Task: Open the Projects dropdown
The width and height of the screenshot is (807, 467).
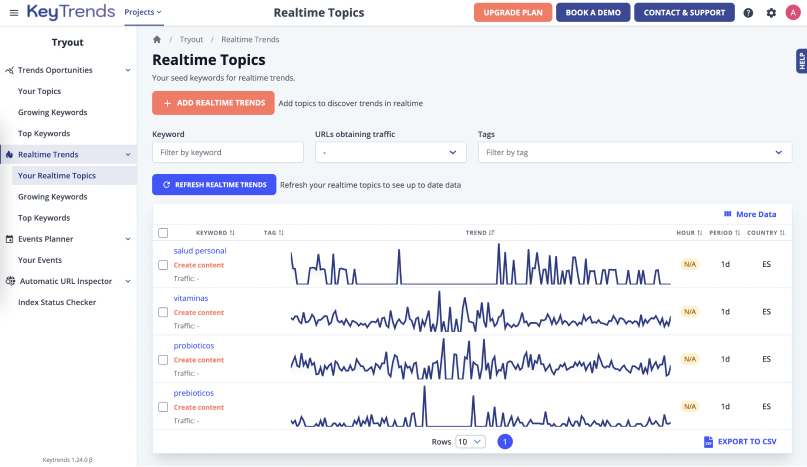Action: click(143, 12)
